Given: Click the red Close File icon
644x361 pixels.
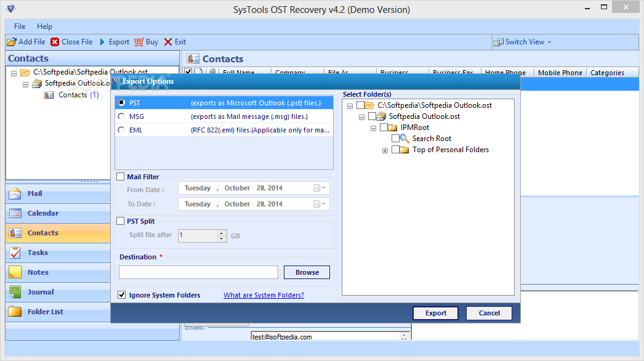Looking at the screenshot, I should (55, 42).
